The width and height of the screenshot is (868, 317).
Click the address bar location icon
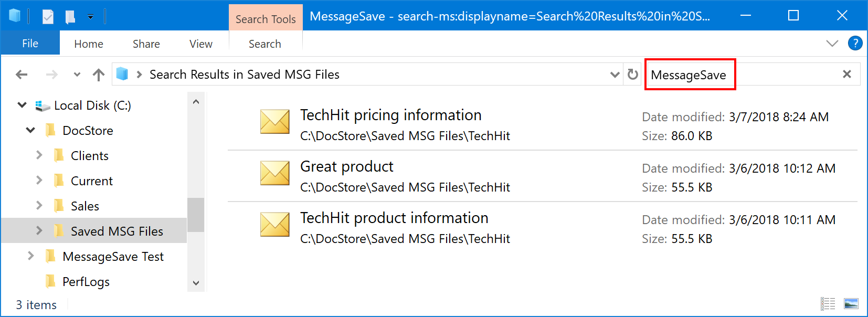[122, 74]
